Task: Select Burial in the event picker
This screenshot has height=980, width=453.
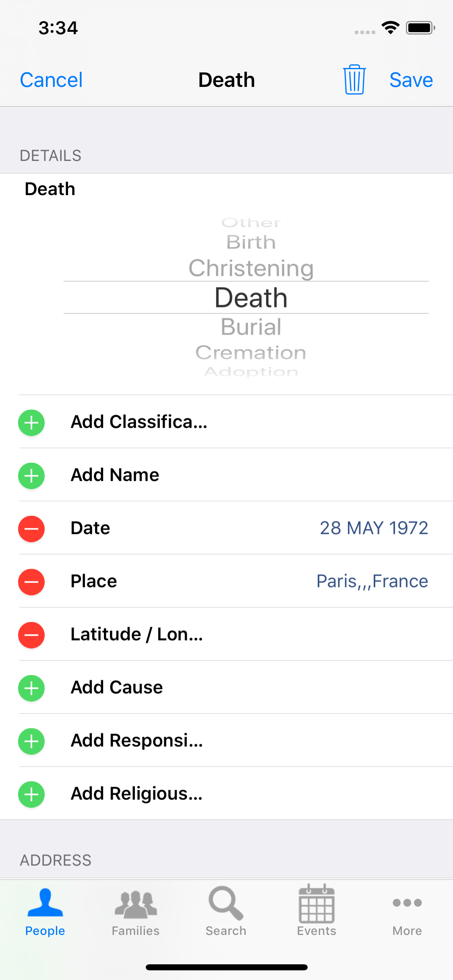Action: coord(251,327)
